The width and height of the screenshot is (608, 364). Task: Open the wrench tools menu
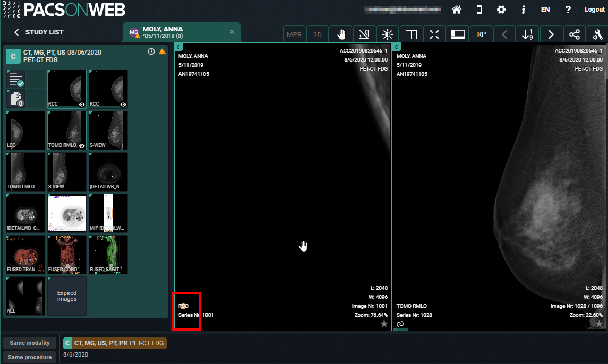[597, 34]
